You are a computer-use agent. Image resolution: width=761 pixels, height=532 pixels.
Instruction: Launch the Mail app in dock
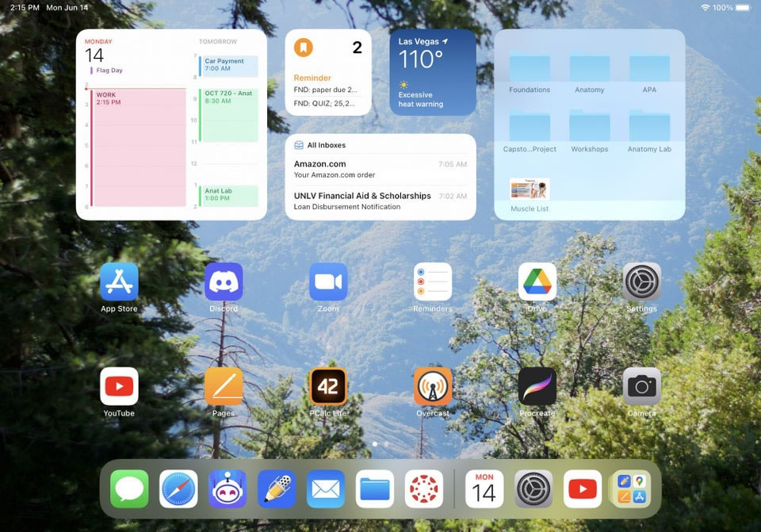tap(326, 489)
